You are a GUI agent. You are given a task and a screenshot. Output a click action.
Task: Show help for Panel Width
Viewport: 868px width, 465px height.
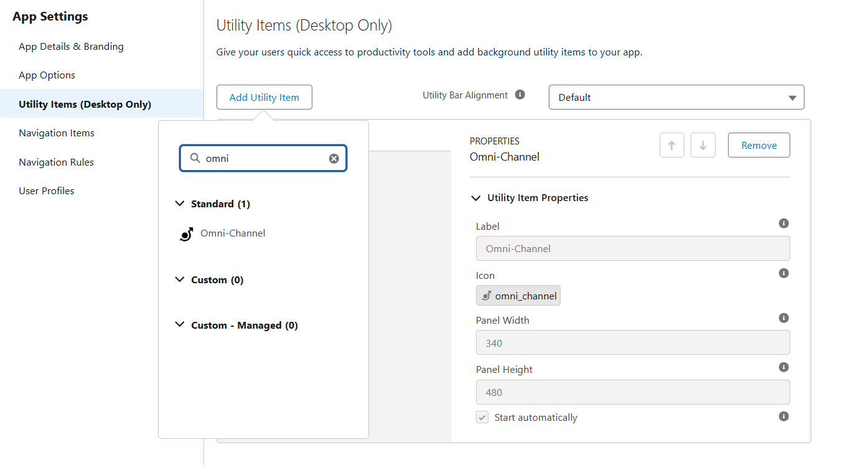[x=784, y=318]
